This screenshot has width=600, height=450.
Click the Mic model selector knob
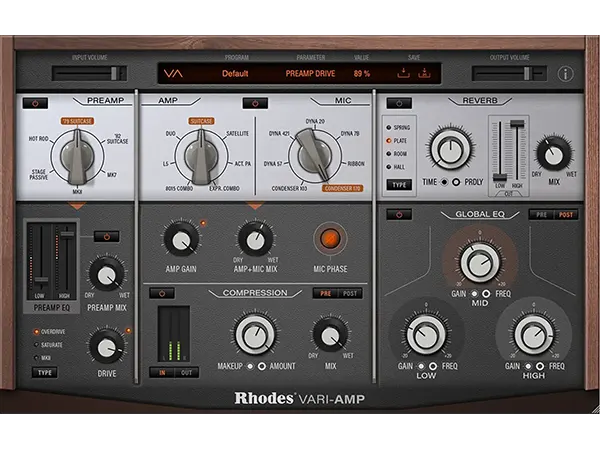pos(315,156)
